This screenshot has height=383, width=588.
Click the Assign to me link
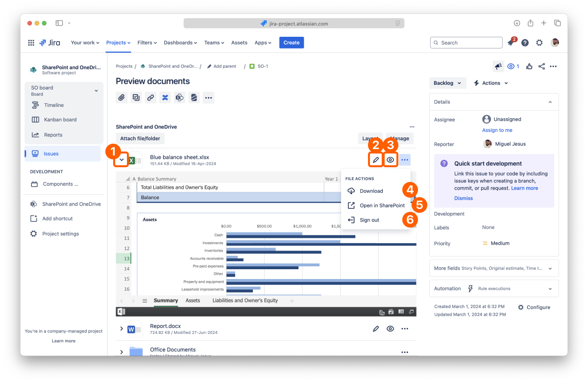(x=497, y=130)
